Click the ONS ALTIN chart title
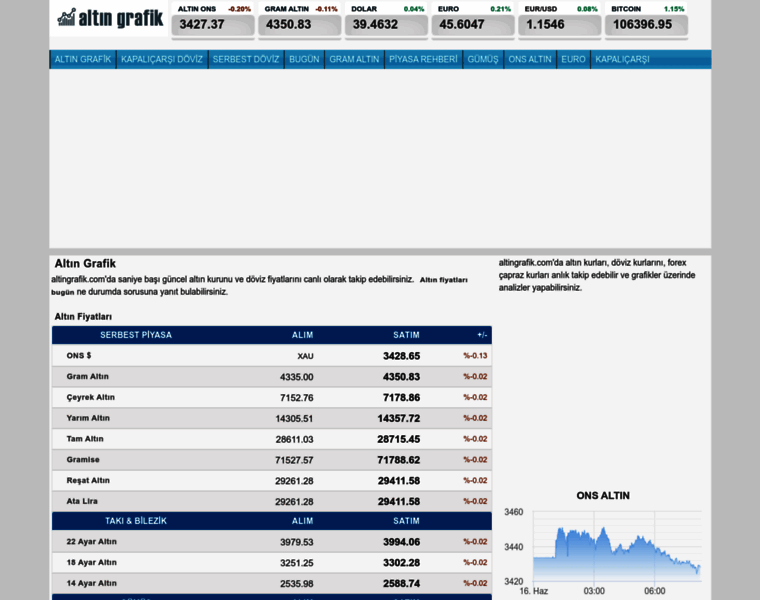Screen dimensions: 760x600 [603, 496]
